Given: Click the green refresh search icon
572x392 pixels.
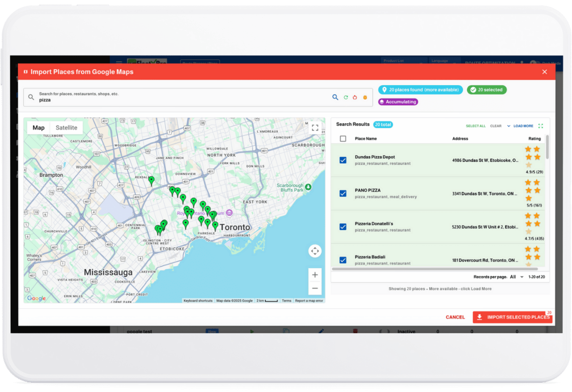Looking at the screenshot, I should coord(346,97).
